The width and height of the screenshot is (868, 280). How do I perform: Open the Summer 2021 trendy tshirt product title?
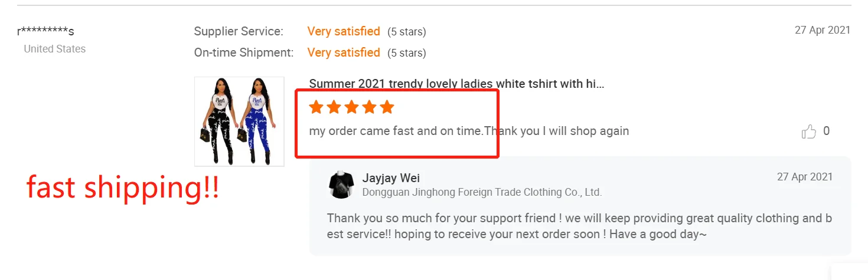point(456,84)
